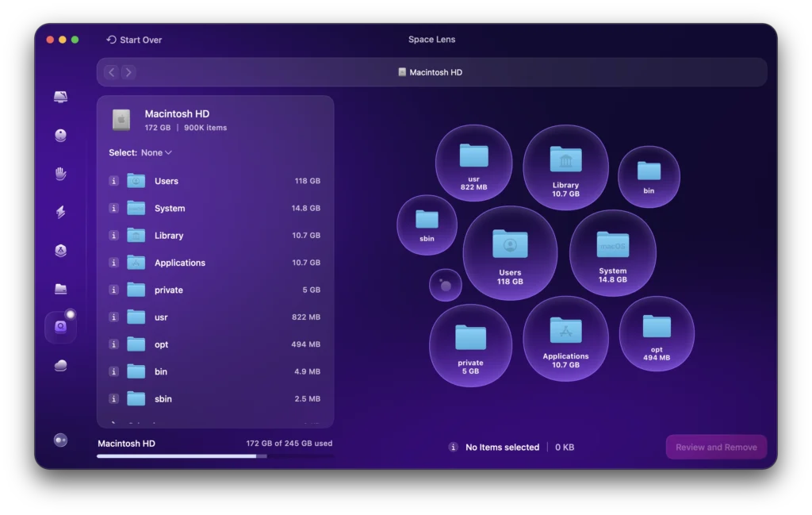Open the Select: None dropdown
This screenshot has height=515, width=812.
[x=155, y=152]
